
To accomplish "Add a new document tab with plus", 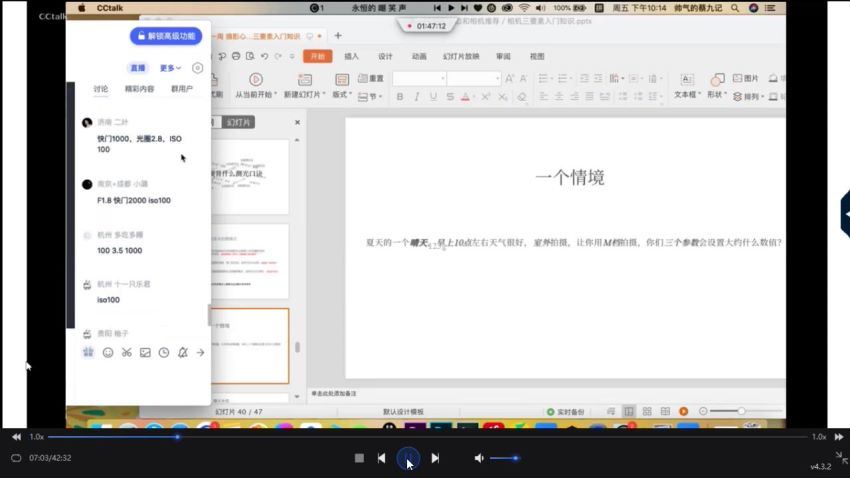I will coord(338,36).
